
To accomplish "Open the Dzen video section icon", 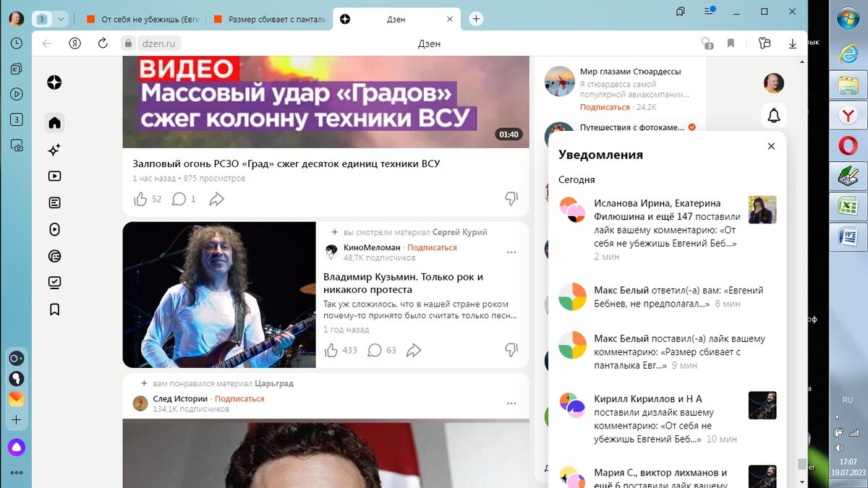I will (54, 176).
